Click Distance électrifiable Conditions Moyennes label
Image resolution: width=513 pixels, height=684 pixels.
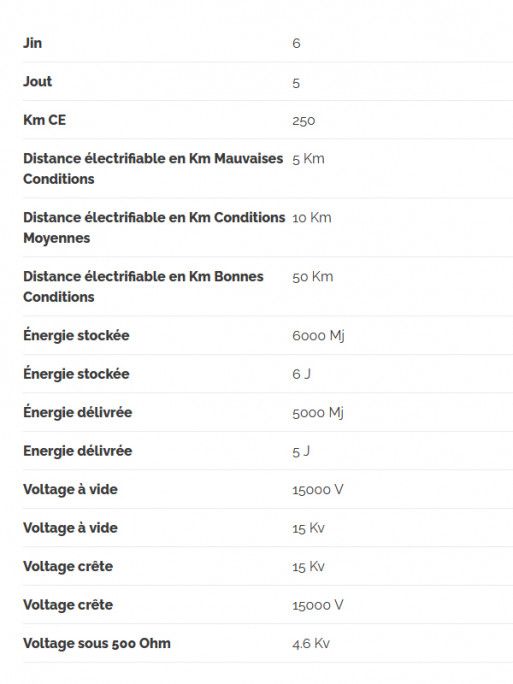click(x=154, y=227)
